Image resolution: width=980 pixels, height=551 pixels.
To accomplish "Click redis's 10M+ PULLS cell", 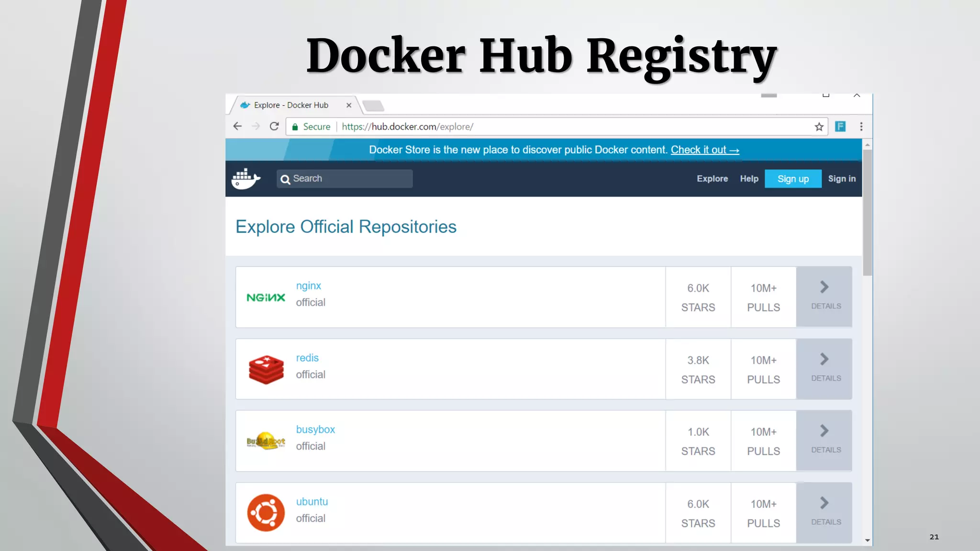I will tap(764, 369).
